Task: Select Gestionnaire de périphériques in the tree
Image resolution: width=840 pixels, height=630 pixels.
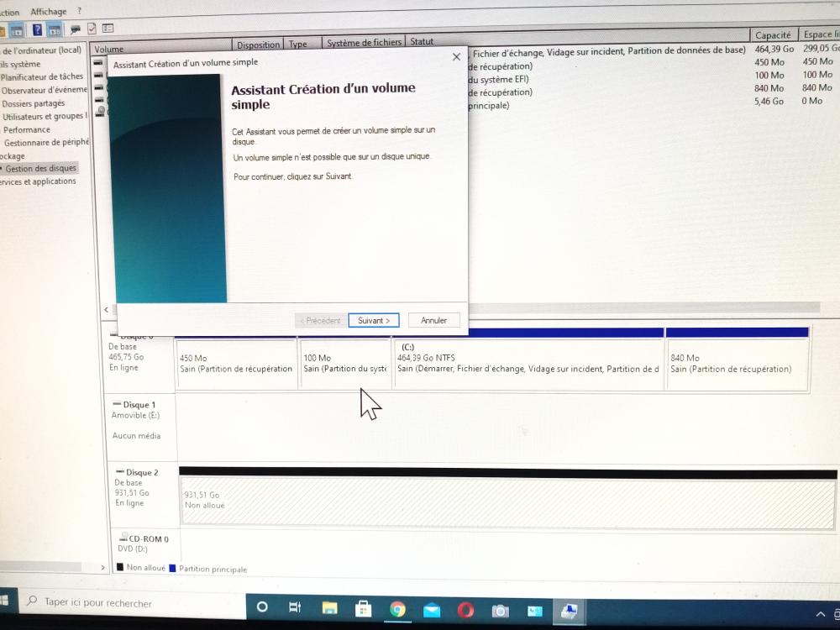Action: (46, 143)
